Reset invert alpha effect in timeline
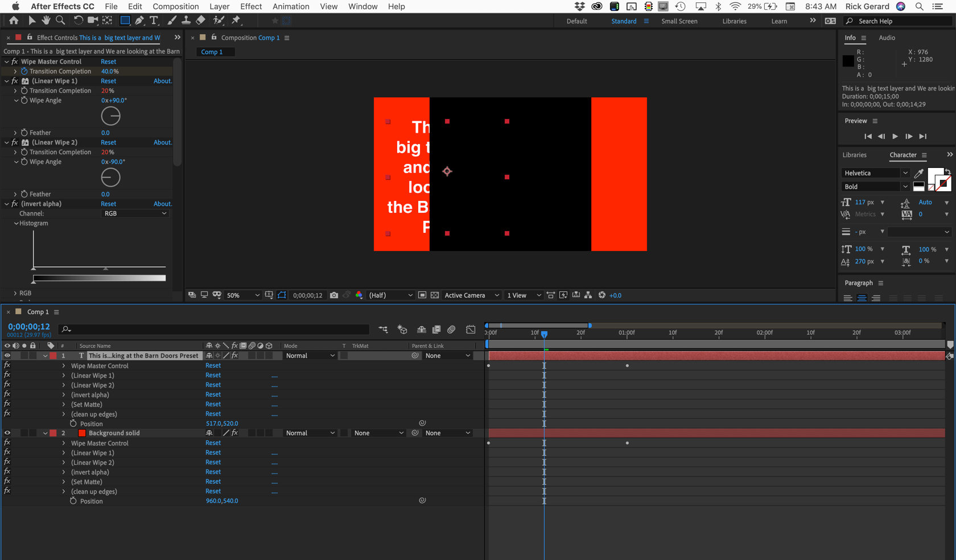 (213, 394)
